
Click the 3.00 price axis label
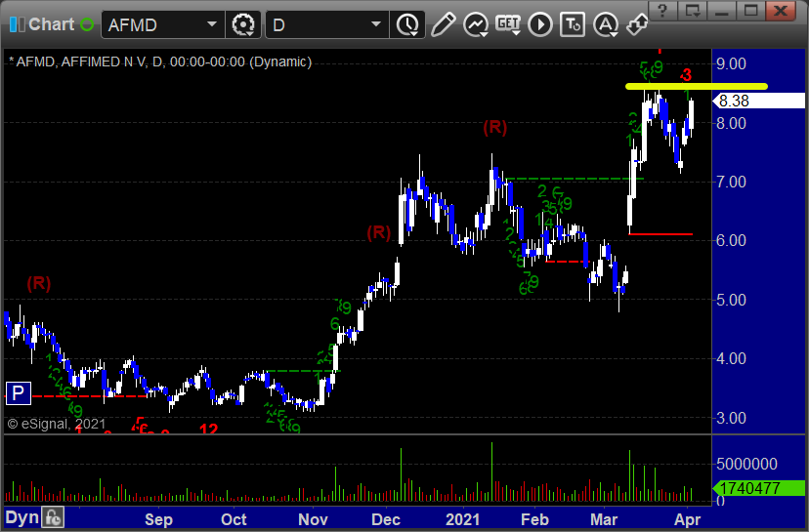click(731, 418)
